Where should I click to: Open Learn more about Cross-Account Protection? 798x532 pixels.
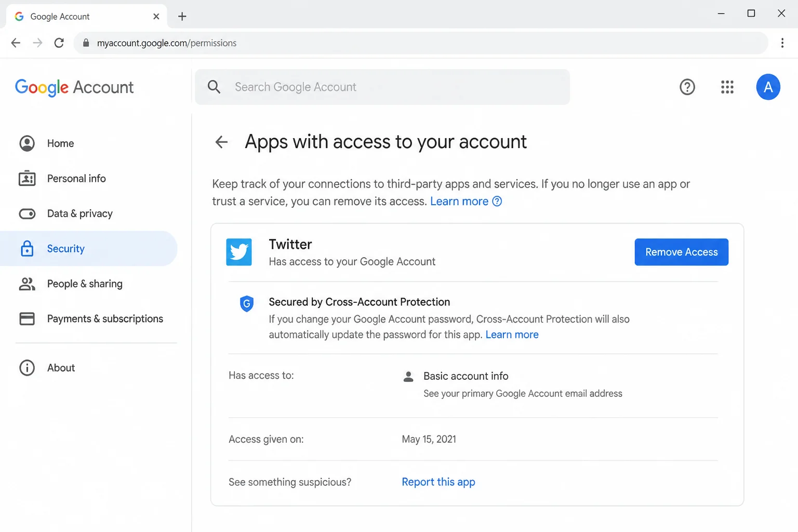tap(512, 335)
